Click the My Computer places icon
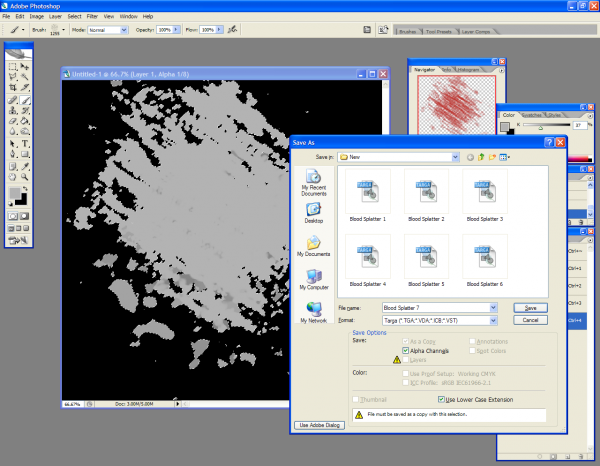Viewport: 600px width, 466px height. pyautogui.click(x=314, y=278)
